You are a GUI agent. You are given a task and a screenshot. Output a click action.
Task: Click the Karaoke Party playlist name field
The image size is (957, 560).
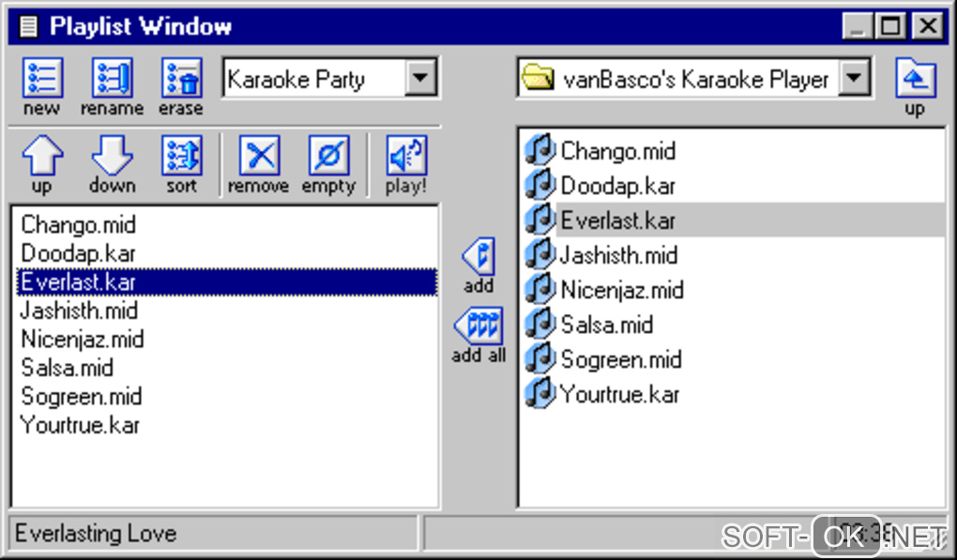click(314, 78)
